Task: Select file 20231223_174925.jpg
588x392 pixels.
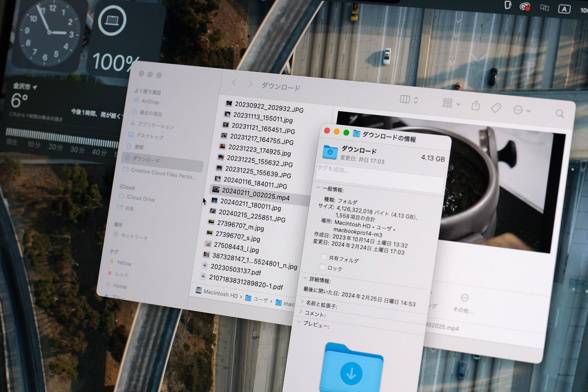Action: click(255, 150)
